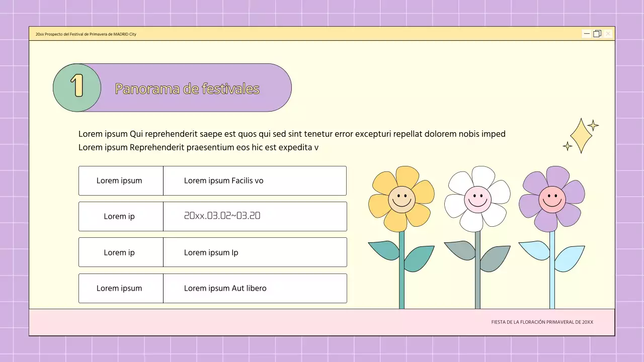Click the FIESTA DE LA FLORACIÓN footer link
644x362 pixels.
pos(542,322)
